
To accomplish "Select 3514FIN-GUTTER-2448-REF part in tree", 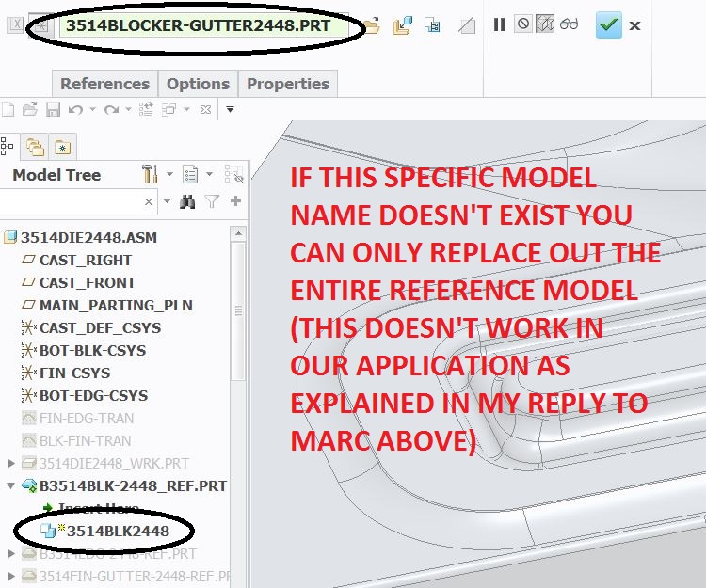I will click(135, 577).
